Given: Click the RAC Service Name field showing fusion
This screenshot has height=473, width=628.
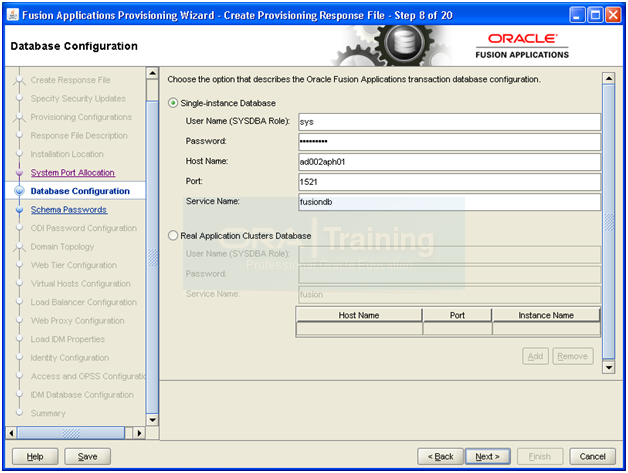Looking at the screenshot, I should (449, 294).
